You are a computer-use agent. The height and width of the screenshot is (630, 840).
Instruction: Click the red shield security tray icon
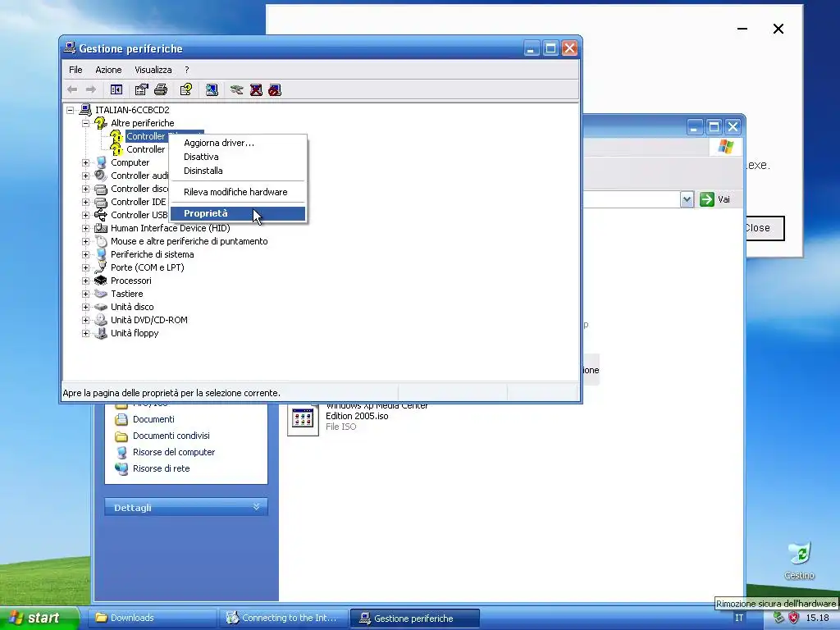pyautogui.click(x=793, y=618)
